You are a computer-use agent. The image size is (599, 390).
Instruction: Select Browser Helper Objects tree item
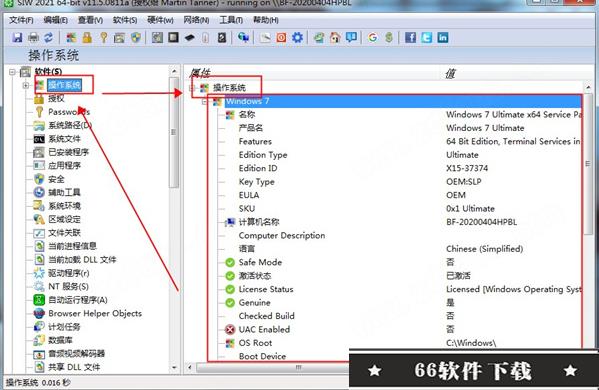point(95,314)
